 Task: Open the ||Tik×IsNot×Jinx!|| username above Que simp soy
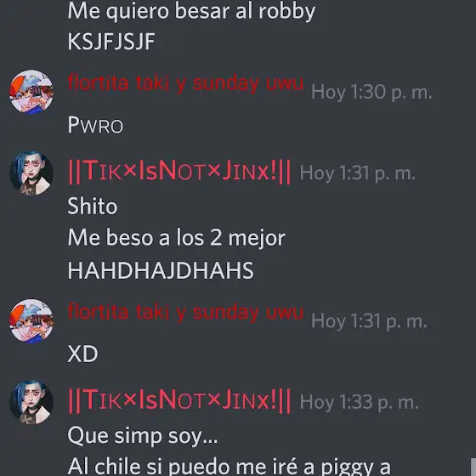pyautogui.click(x=179, y=400)
